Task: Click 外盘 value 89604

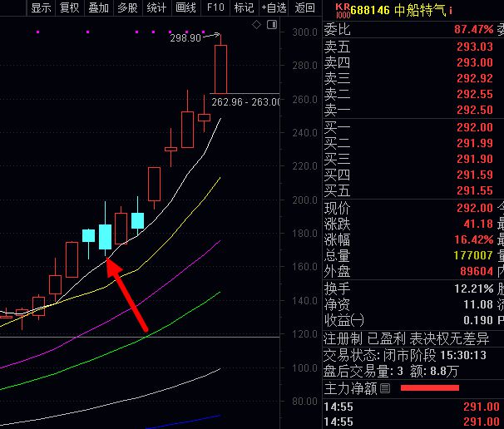Action: click(x=477, y=271)
